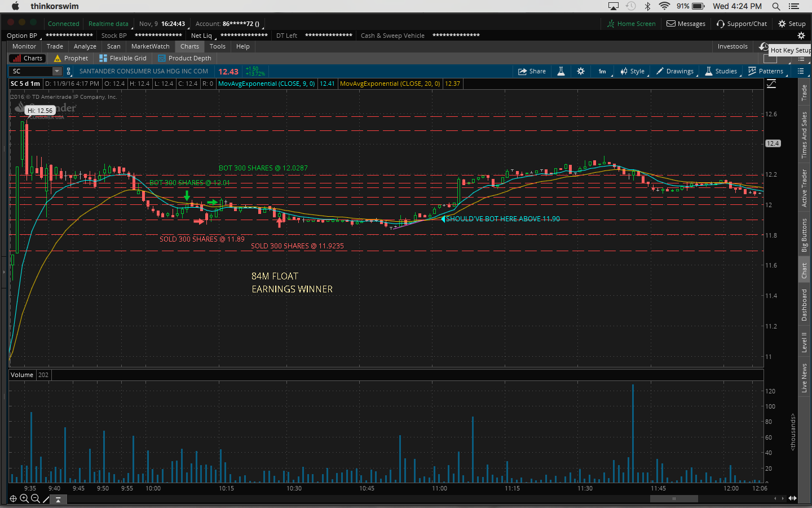Click the account info bar gear icon
Viewport: 812px width, 508px height.
click(801, 36)
